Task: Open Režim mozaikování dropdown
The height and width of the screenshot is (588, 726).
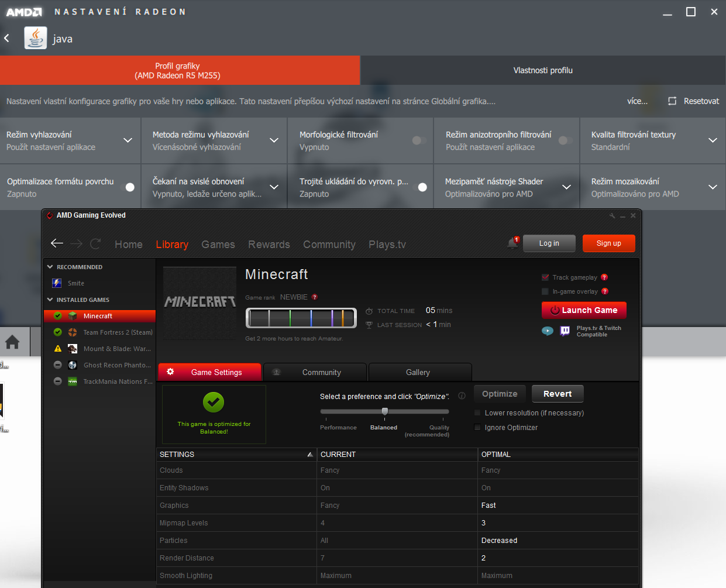Action: [713, 187]
